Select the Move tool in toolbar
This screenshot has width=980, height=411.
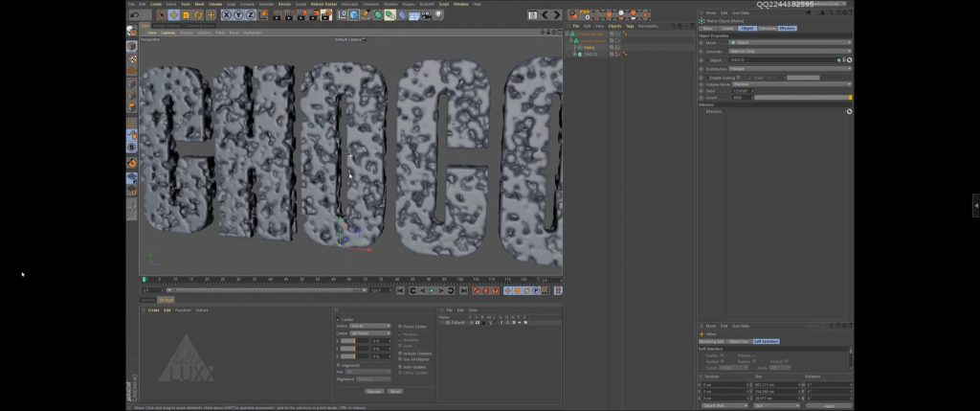coord(173,15)
